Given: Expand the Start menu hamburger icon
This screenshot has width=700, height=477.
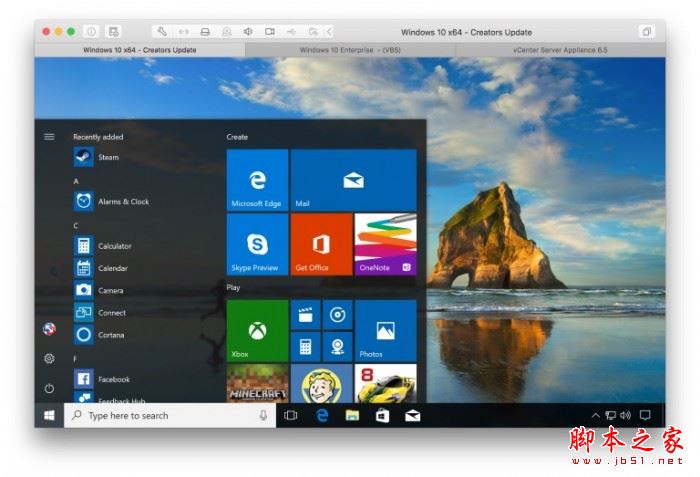Looking at the screenshot, I should 49,137.
